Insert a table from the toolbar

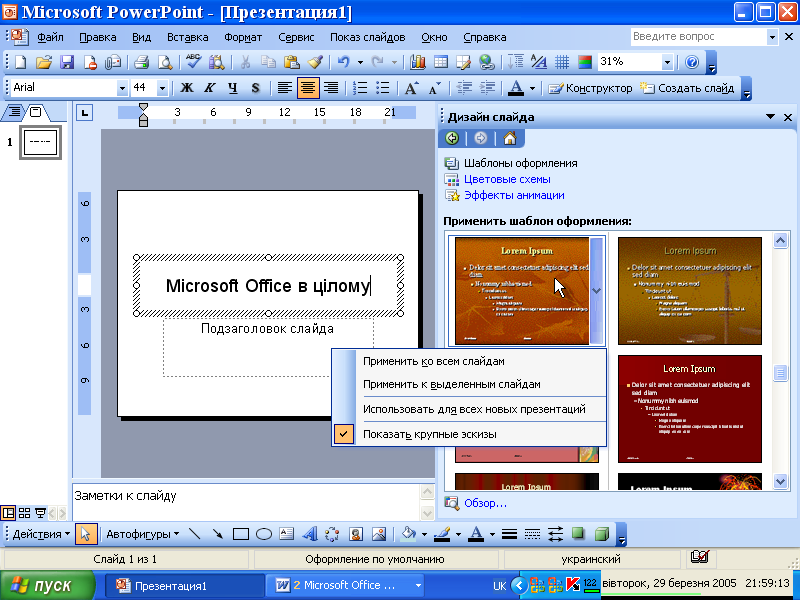440,62
